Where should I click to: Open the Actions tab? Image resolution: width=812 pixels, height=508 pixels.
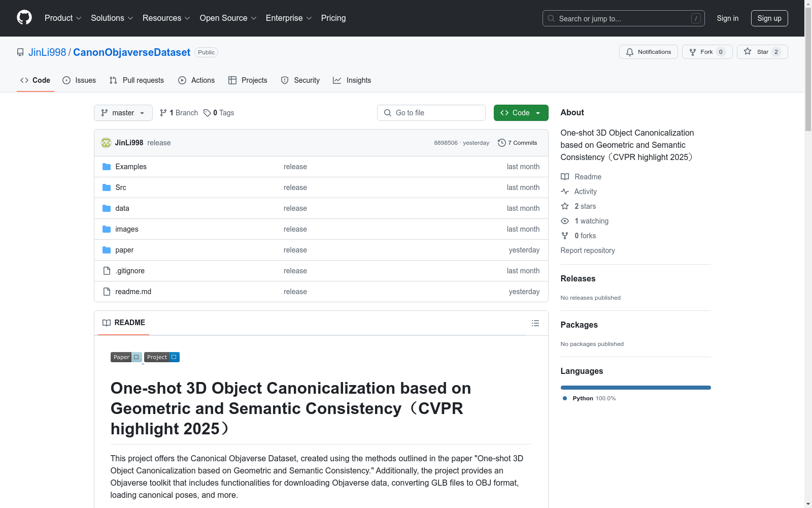(196, 80)
